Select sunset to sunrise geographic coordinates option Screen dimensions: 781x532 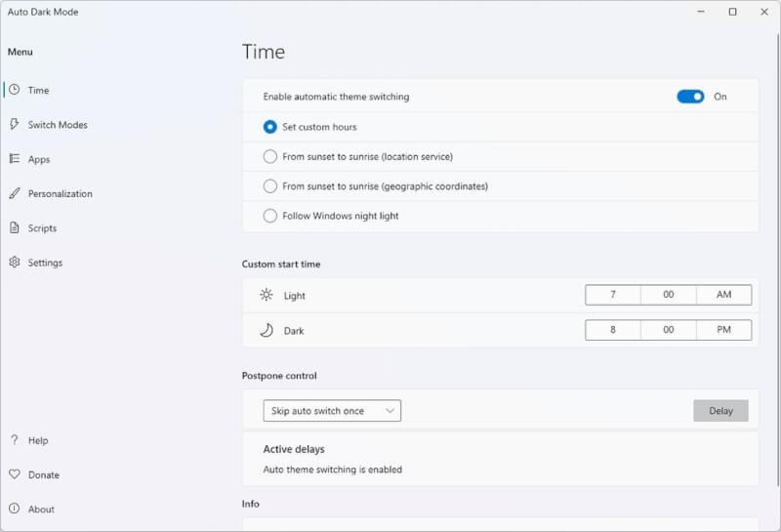(270, 186)
